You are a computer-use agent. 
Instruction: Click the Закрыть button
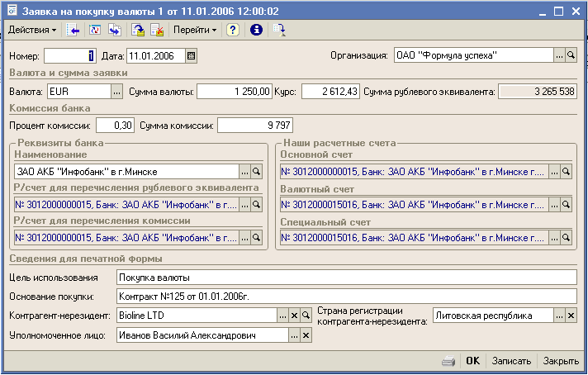tap(561, 361)
